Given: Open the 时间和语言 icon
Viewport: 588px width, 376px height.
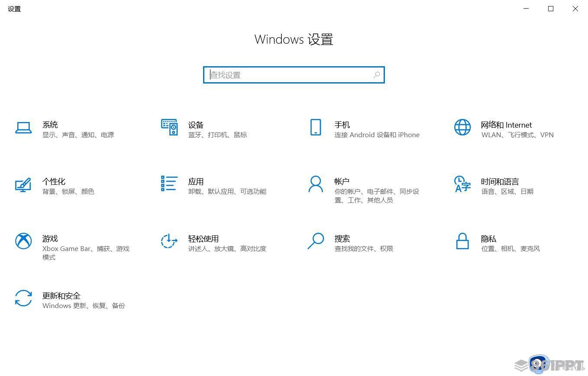Looking at the screenshot, I should click(462, 184).
